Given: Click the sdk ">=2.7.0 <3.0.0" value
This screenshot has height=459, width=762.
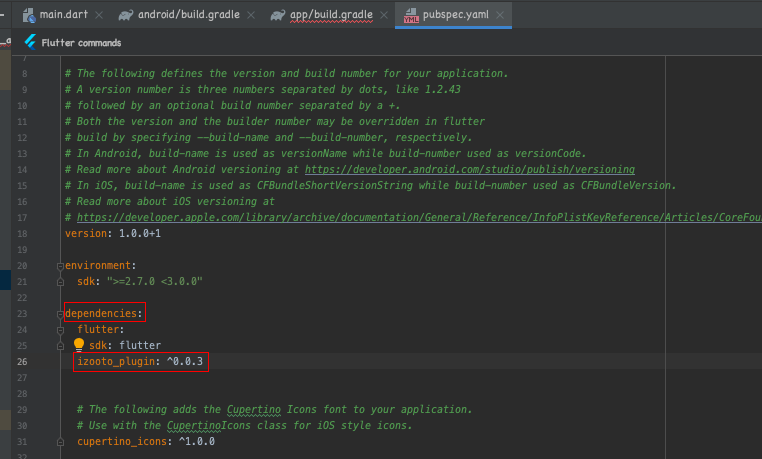Looking at the screenshot, I should (155, 282).
